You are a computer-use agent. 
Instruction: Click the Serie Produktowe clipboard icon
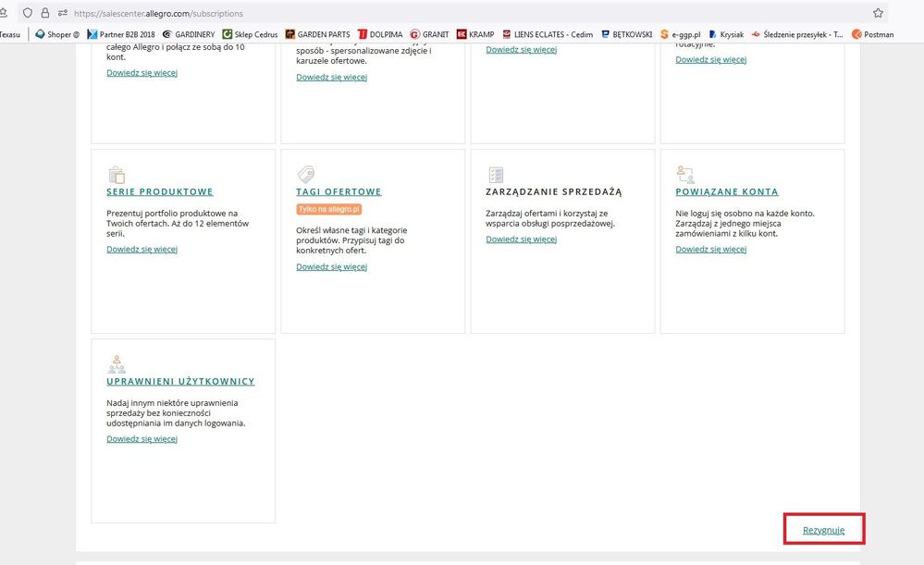click(x=116, y=174)
